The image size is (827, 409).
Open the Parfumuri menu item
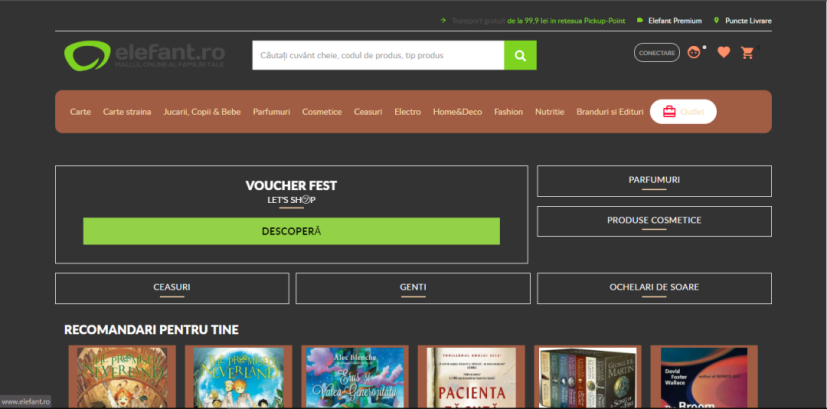(271, 112)
